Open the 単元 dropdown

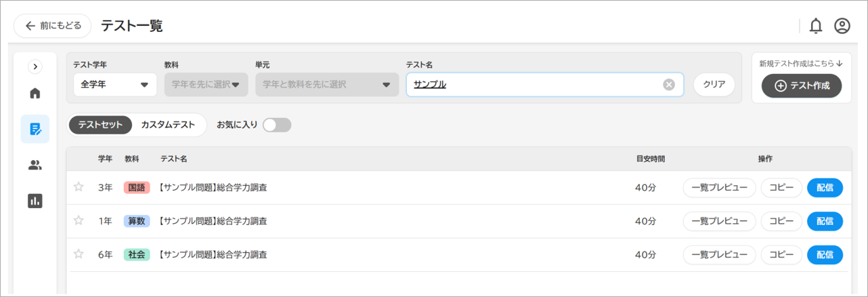(327, 85)
